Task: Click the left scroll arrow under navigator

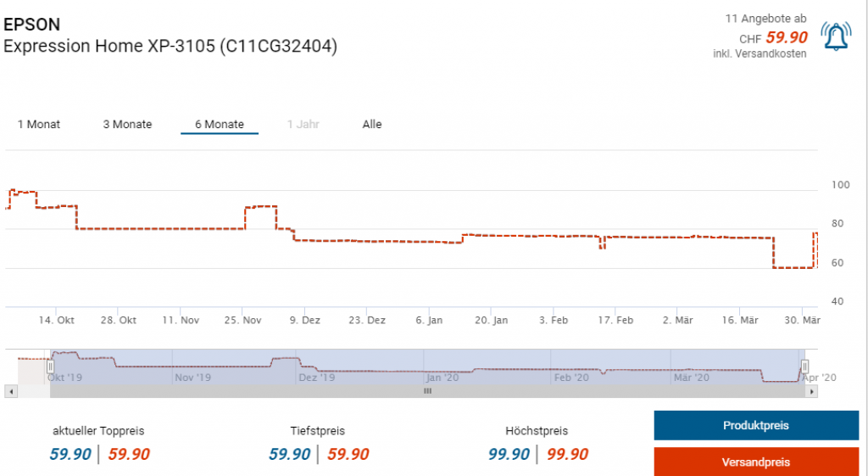Action: (x=10, y=391)
